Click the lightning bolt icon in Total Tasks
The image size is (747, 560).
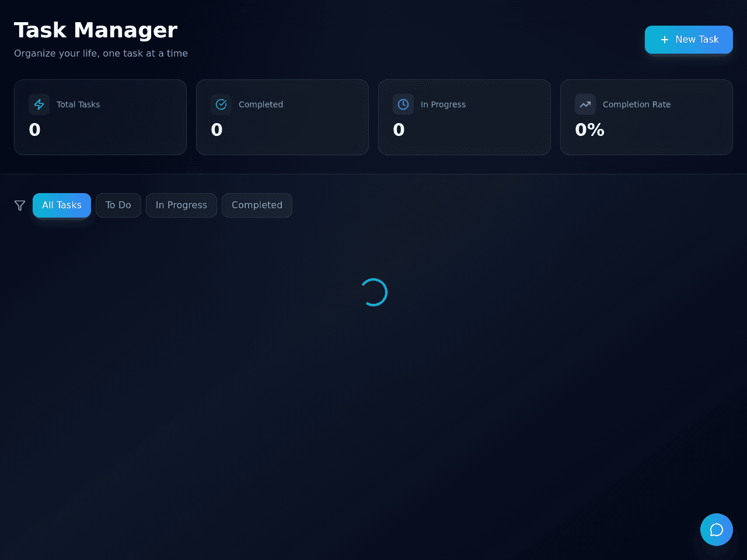[39, 104]
